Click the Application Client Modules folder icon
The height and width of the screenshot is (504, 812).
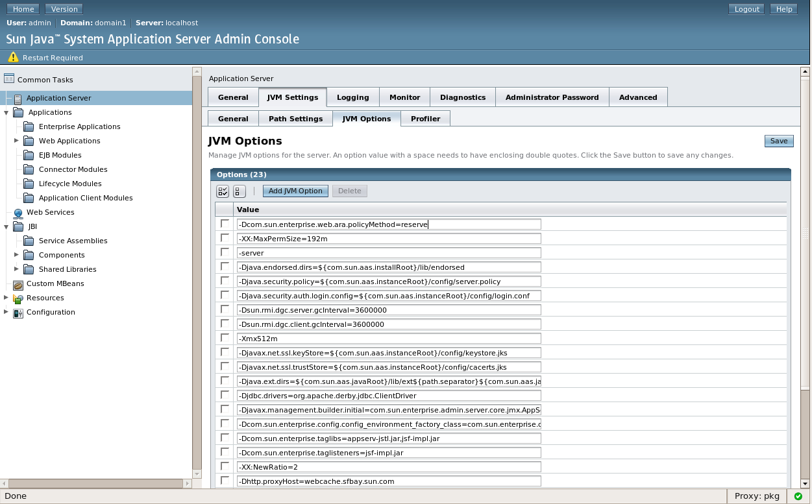click(x=29, y=198)
